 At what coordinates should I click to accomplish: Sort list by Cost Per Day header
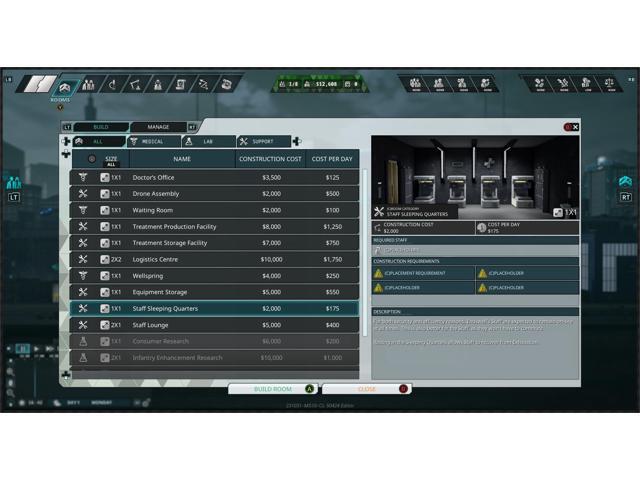(x=332, y=159)
